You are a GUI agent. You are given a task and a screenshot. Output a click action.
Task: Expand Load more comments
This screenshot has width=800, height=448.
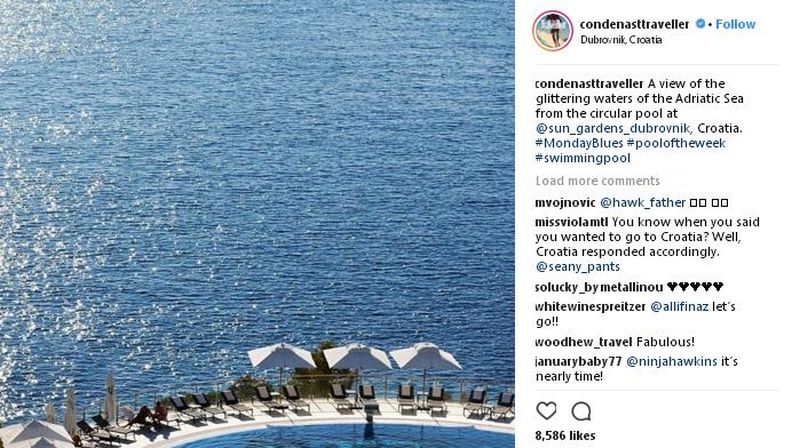point(597,181)
